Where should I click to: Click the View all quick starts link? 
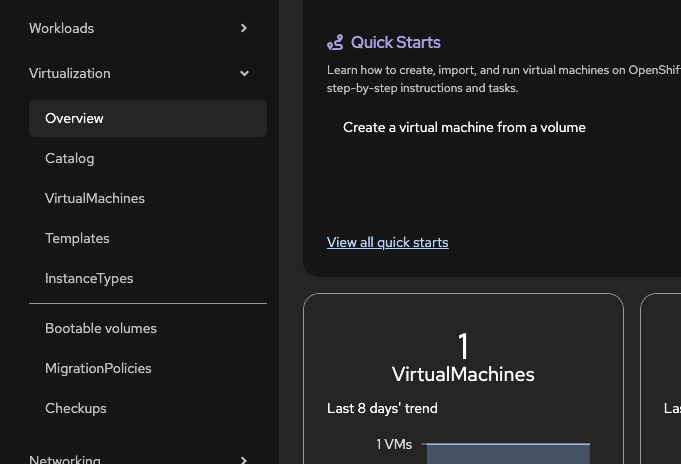pyautogui.click(x=387, y=242)
